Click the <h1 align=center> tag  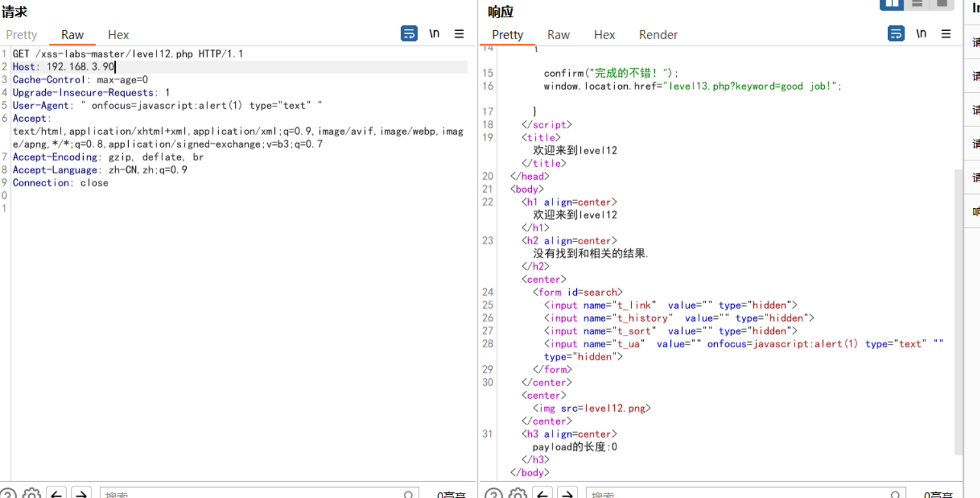569,202
